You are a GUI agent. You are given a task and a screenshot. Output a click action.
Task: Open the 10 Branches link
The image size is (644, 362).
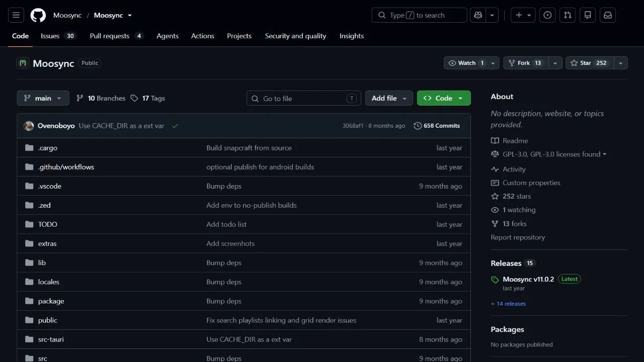(101, 98)
